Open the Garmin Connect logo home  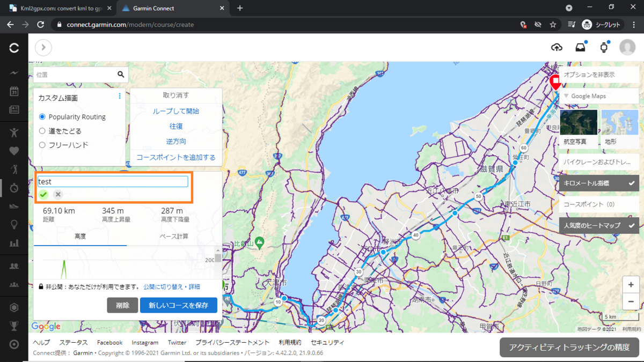click(x=14, y=48)
